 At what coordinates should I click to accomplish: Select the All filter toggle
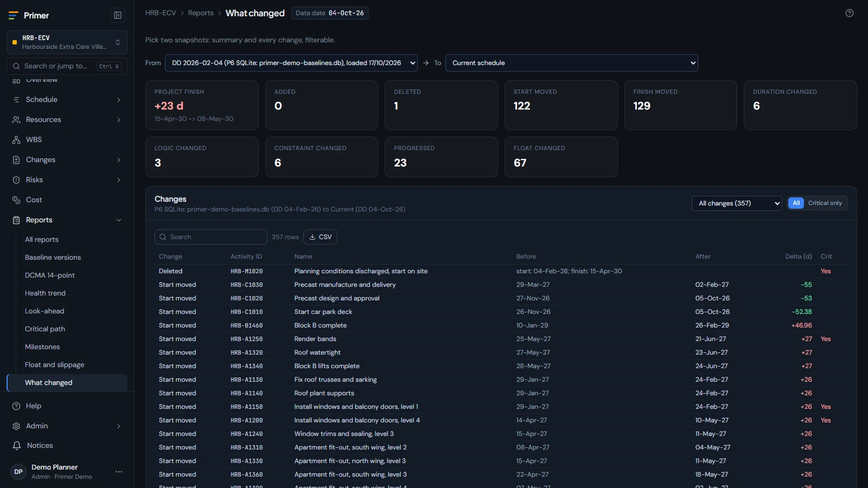(796, 203)
